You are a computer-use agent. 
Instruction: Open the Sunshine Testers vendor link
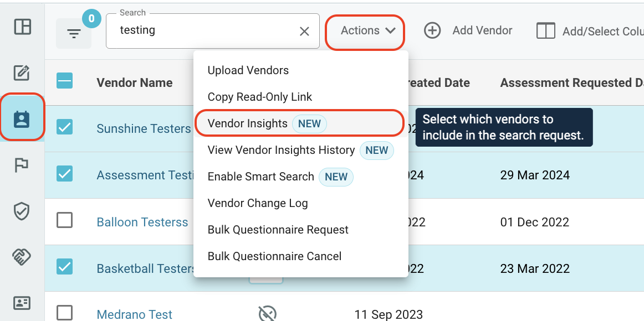click(x=144, y=128)
